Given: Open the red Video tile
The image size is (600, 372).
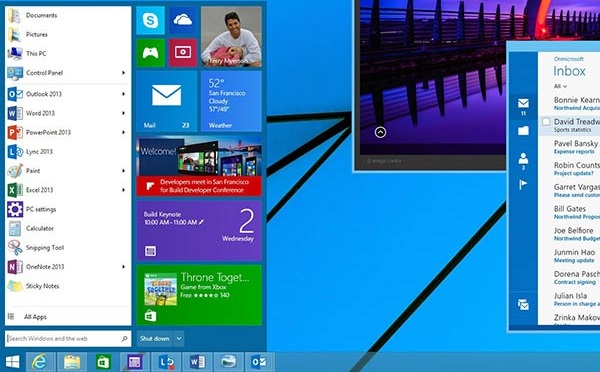Looking at the screenshot, I should [x=183, y=52].
